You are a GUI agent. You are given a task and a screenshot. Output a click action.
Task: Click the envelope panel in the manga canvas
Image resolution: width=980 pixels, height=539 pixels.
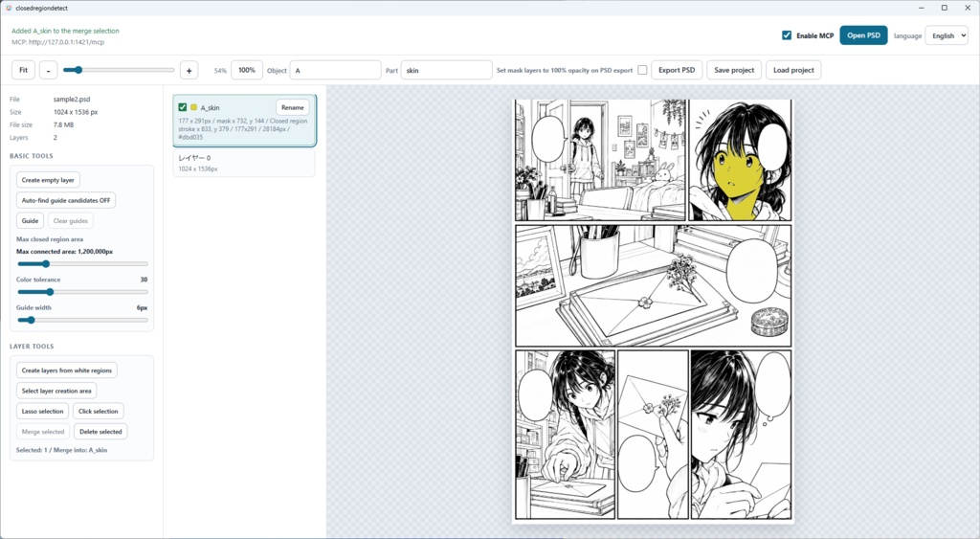(653, 285)
